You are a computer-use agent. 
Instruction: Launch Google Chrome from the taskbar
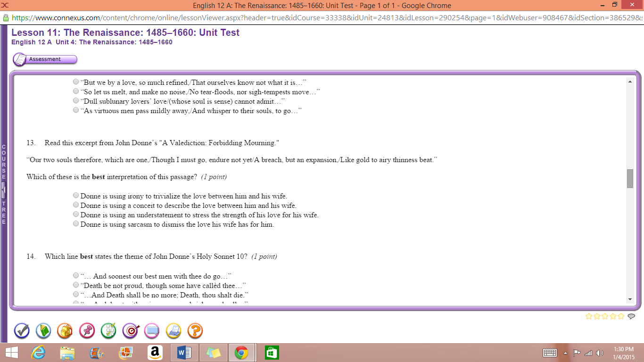point(242,352)
